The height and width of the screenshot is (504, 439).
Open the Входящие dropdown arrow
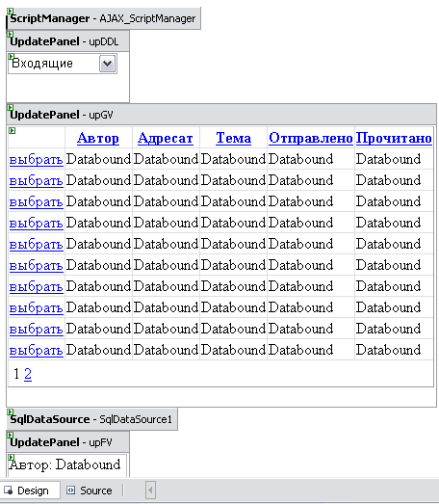coord(107,64)
